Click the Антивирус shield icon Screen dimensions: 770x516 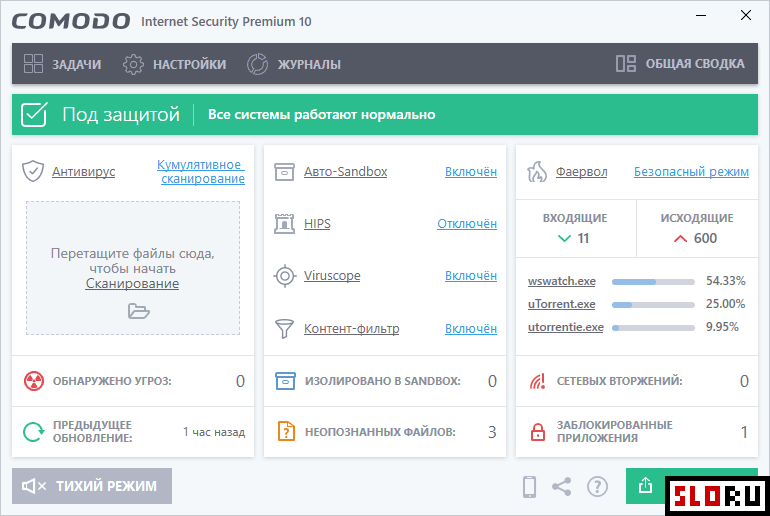pyautogui.click(x=33, y=171)
